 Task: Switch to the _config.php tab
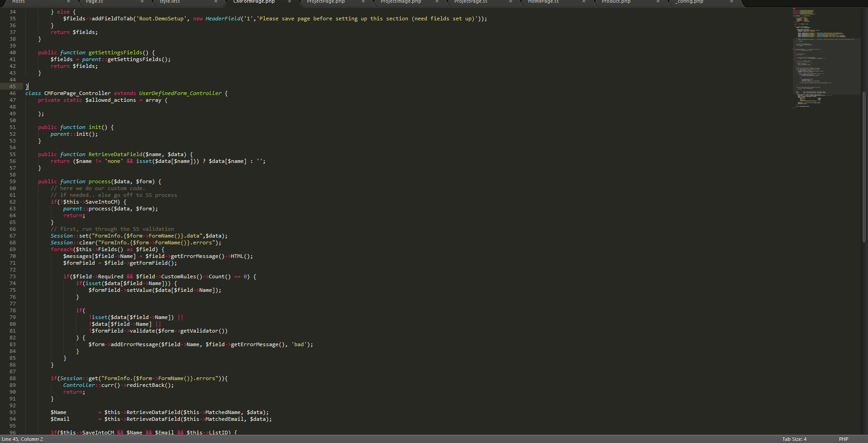coord(689,2)
